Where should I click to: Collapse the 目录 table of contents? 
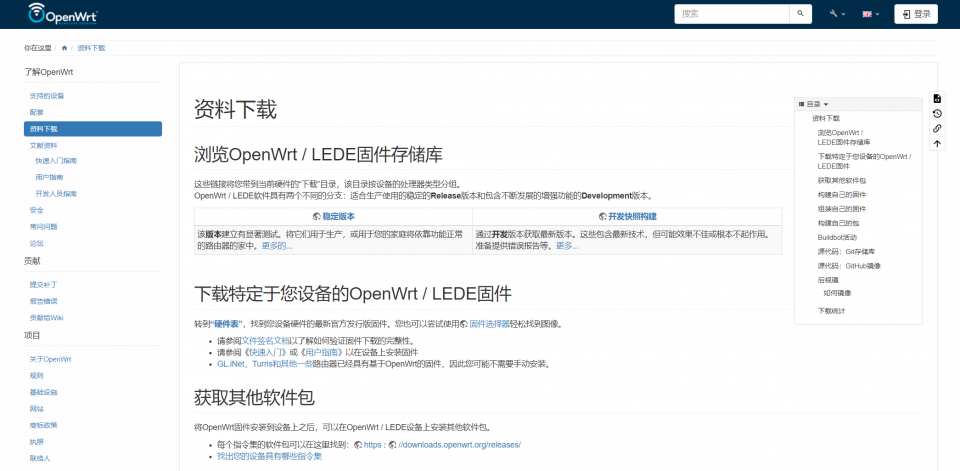tap(814, 104)
